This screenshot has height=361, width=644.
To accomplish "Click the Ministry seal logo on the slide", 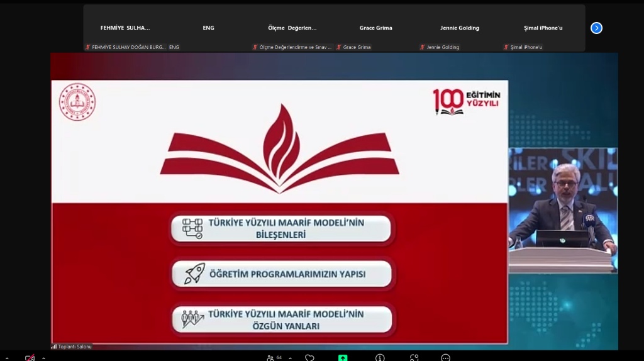I will point(77,102).
